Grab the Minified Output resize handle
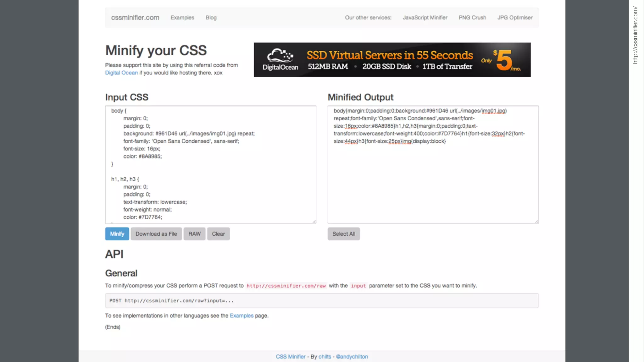 (536, 222)
